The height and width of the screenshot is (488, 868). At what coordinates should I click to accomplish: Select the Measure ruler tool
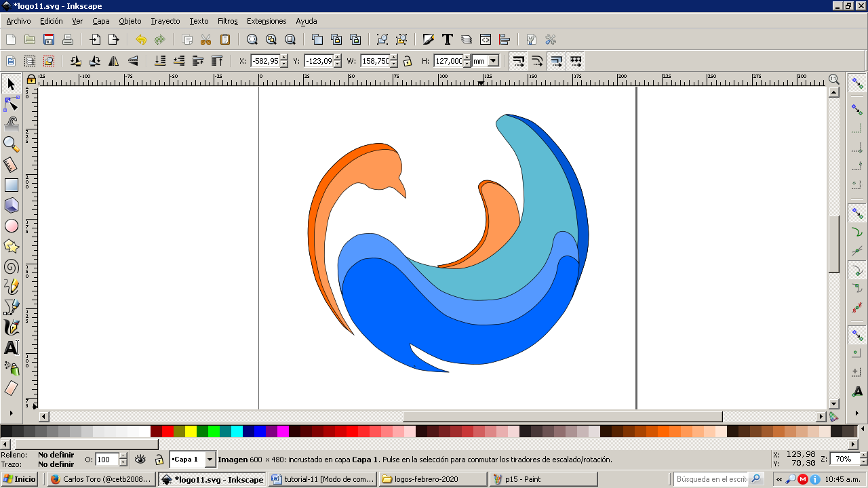pyautogui.click(x=11, y=165)
